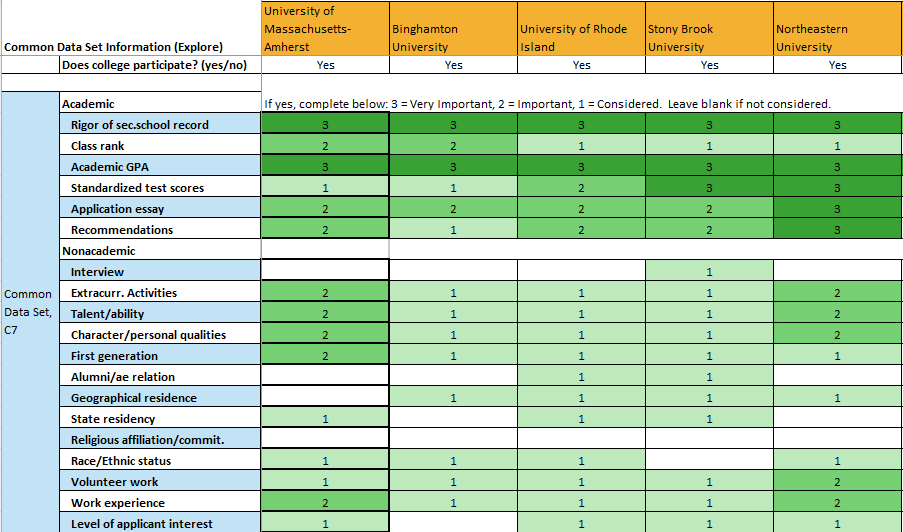
Task: Select Rigor of sec.school record value for Rhode Island
Action: coord(581,124)
